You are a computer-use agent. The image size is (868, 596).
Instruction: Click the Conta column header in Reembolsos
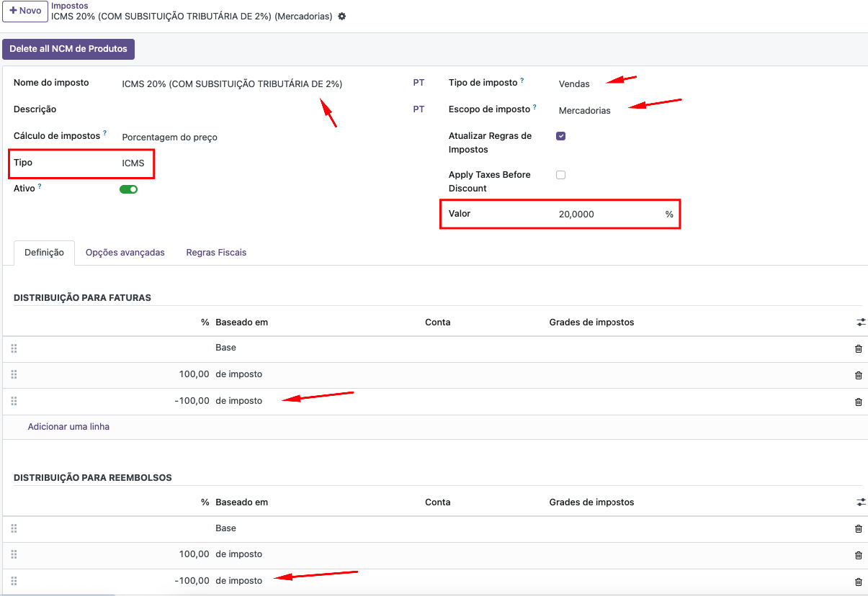[x=438, y=502]
